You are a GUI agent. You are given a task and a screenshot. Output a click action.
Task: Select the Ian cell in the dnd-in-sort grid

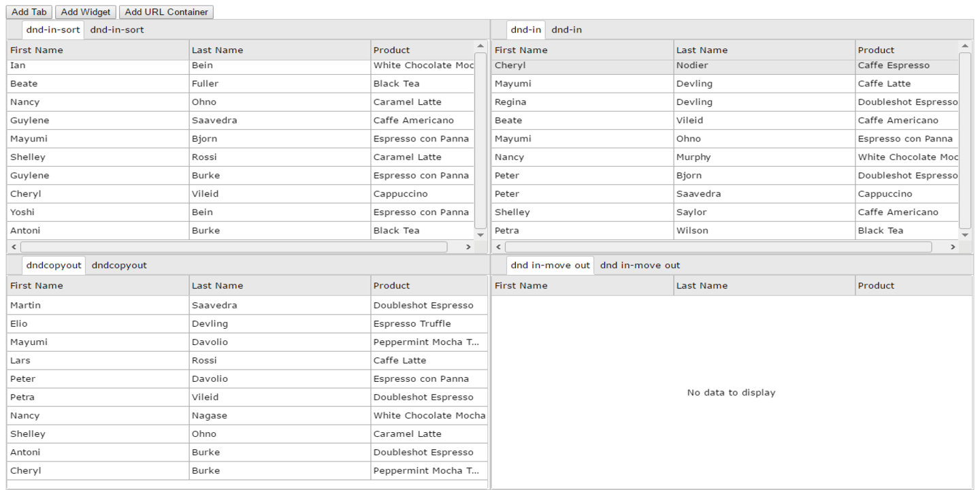pos(98,66)
